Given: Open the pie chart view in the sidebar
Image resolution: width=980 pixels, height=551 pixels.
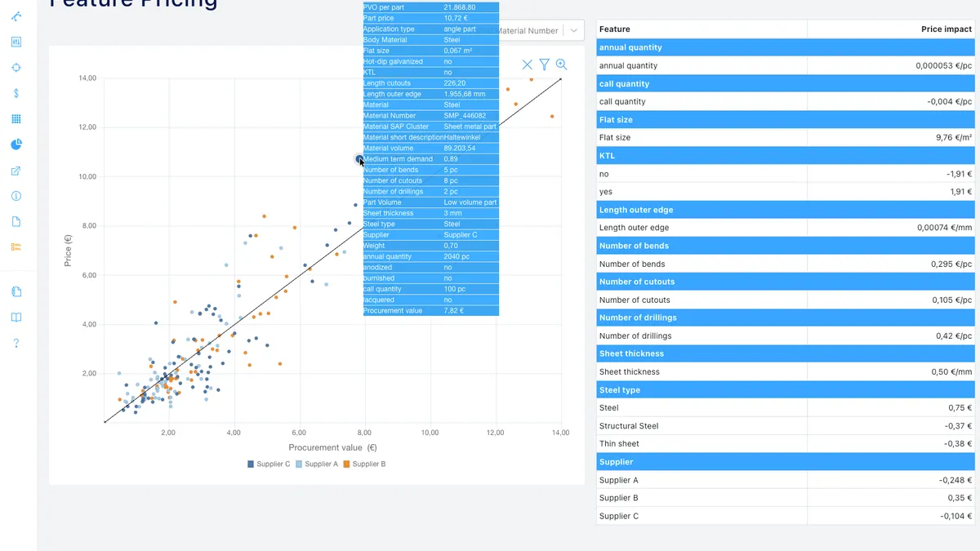Looking at the screenshot, I should pyautogui.click(x=16, y=144).
